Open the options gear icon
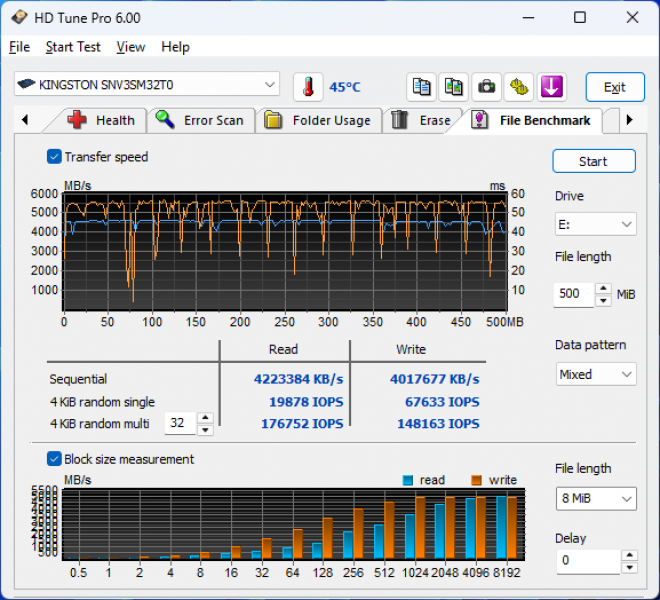660x600 pixels. (518, 87)
